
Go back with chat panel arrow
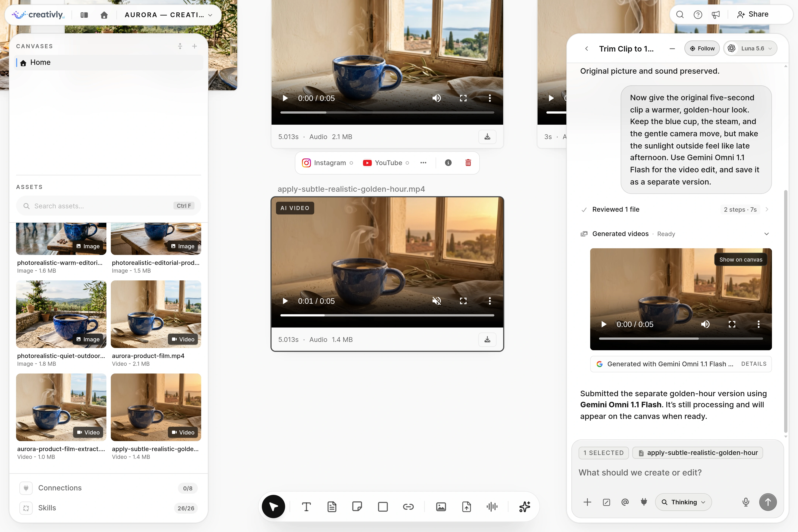pos(587,49)
